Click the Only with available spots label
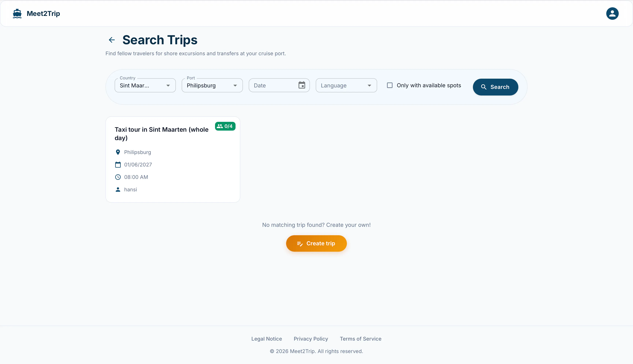The height and width of the screenshot is (364, 633). point(429,85)
